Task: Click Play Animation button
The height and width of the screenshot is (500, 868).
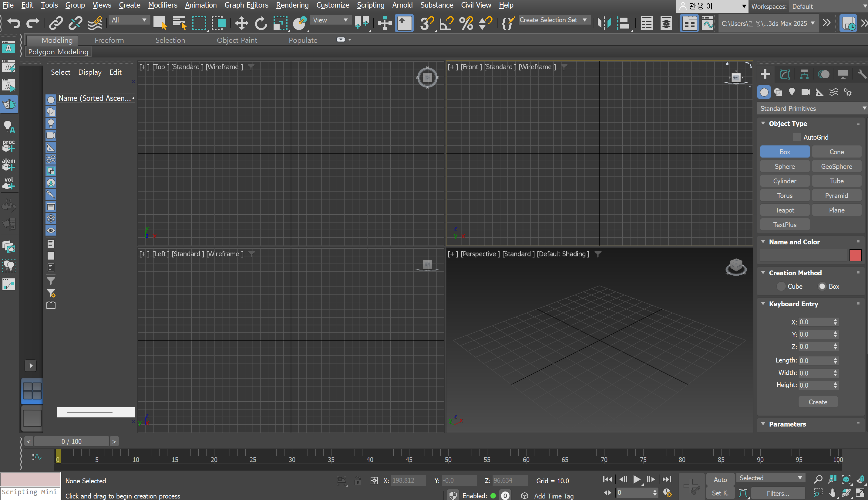Action: (x=636, y=479)
